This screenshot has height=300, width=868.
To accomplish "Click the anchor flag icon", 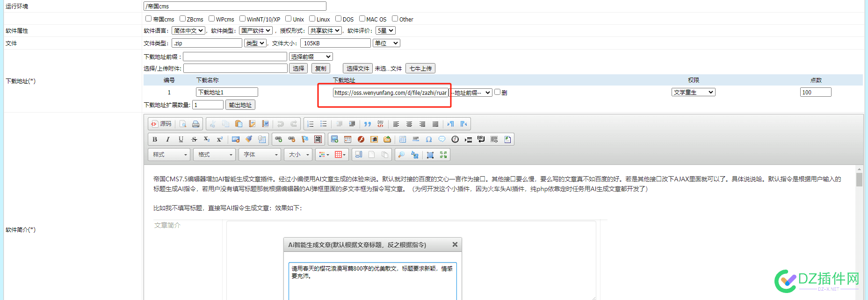I will [305, 139].
